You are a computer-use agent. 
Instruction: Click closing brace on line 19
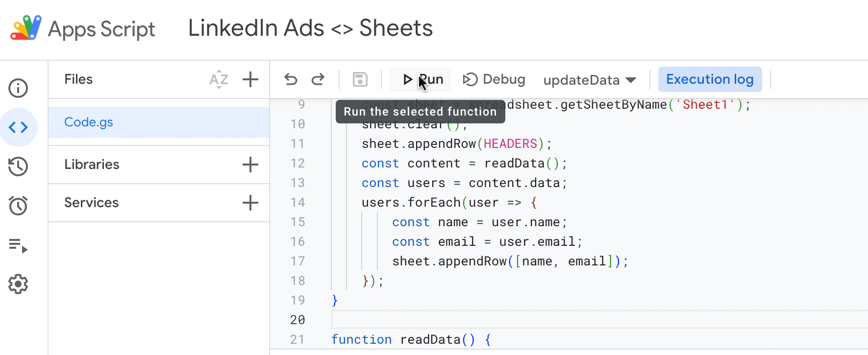(x=335, y=300)
